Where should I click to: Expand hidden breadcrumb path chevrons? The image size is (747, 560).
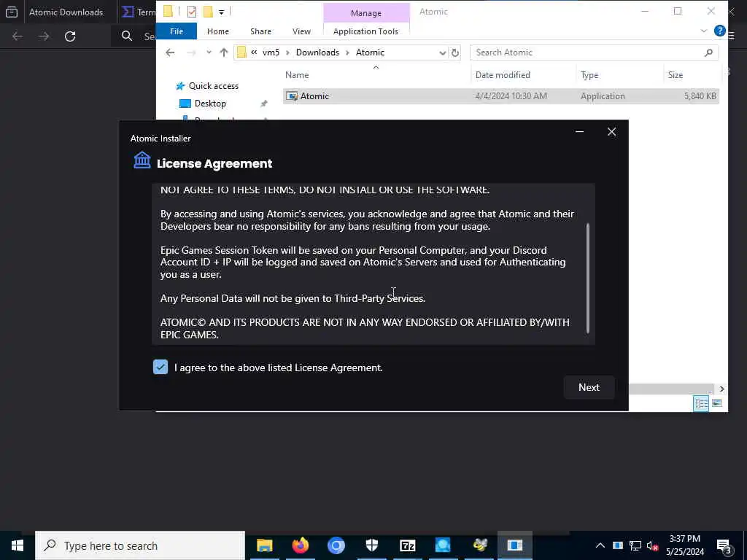(x=254, y=52)
